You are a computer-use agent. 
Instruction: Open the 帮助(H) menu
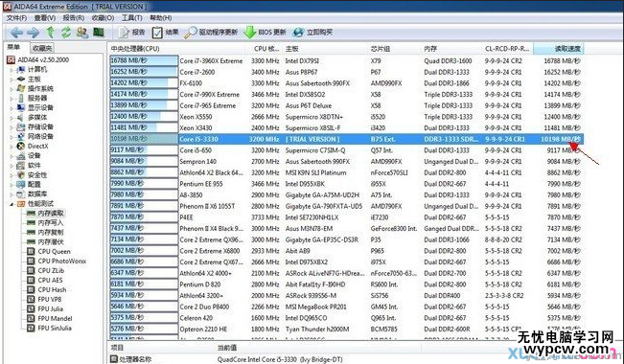(x=161, y=18)
